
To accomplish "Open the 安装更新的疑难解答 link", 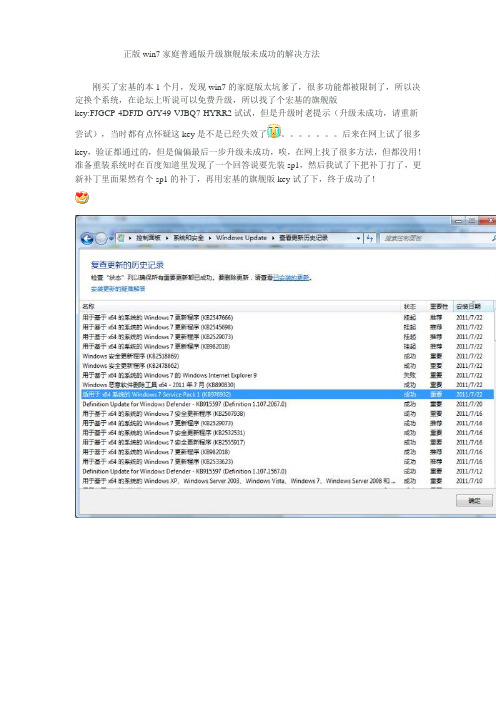I will pyautogui.click(x=118, y=289).
